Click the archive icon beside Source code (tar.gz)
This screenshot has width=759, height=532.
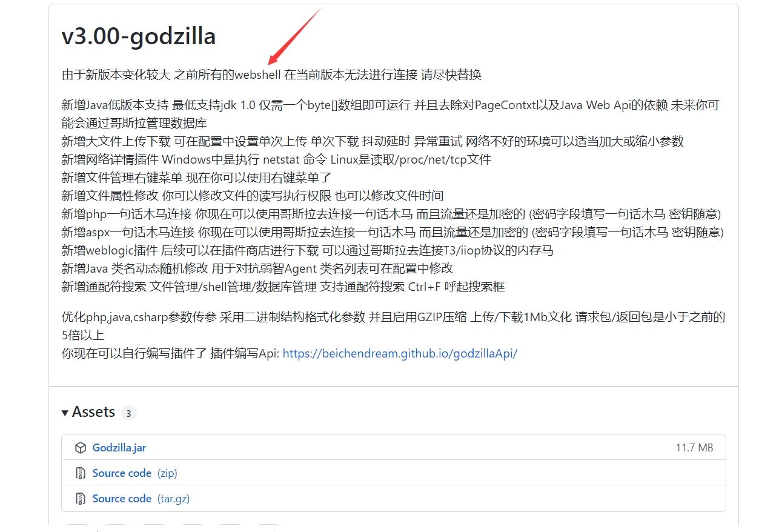(80, 499)
